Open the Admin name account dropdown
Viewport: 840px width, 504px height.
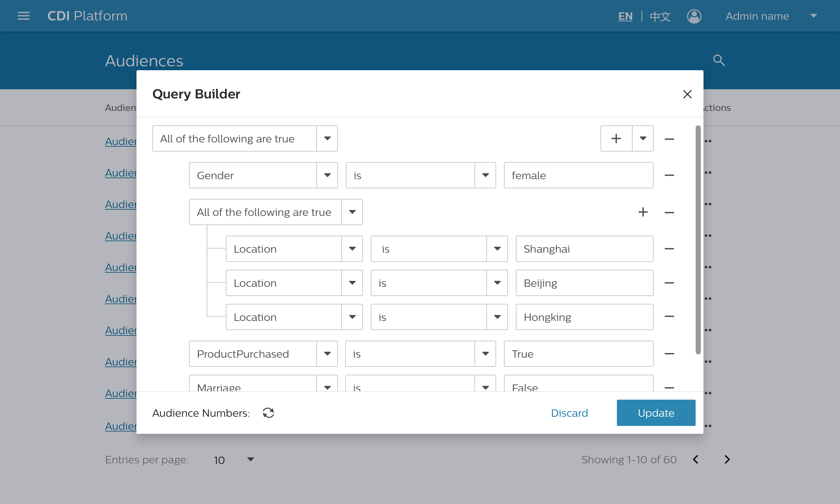pyautogui.click(x=813, y=16)
